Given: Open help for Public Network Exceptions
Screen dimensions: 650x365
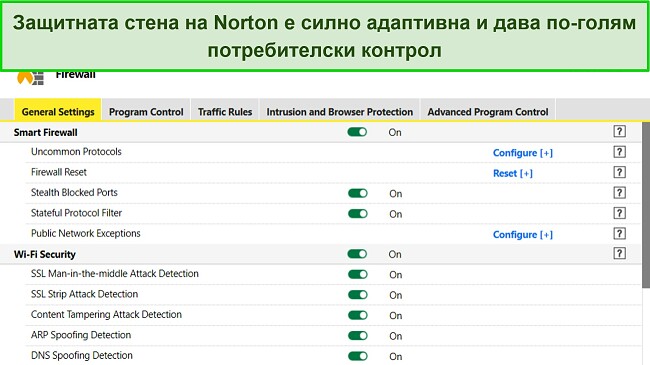Looking at the screenshot, I should tap(619, 234).
